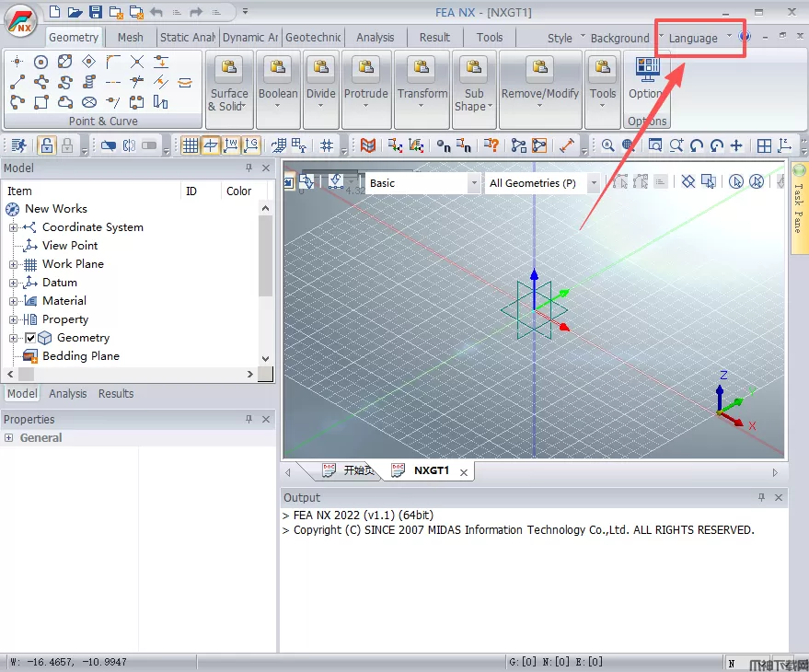
Task: Click the measure distance icon in toolbar
Action: click(x=567, y=145)
